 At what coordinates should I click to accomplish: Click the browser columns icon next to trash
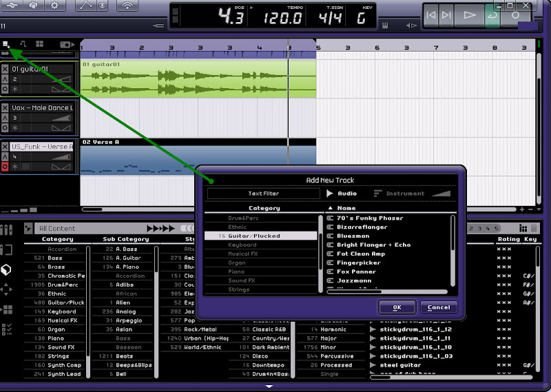click(x=523, y=228)
